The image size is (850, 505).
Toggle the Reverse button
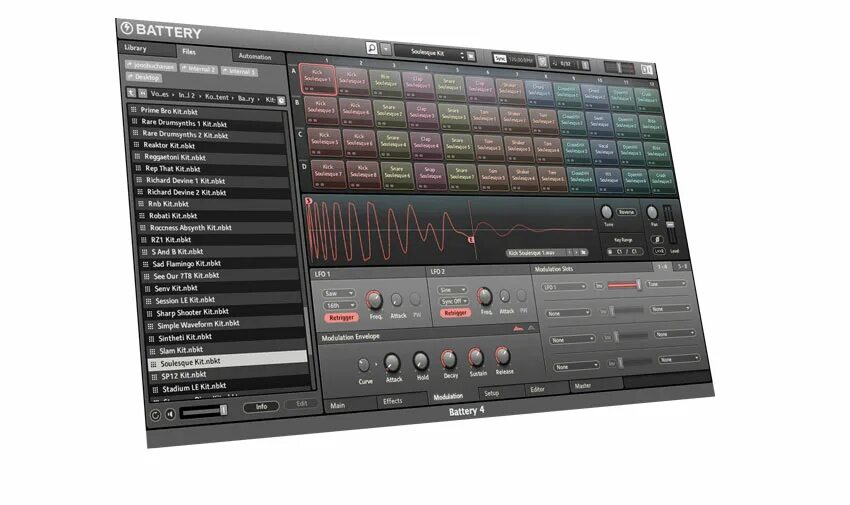(626, 212)
